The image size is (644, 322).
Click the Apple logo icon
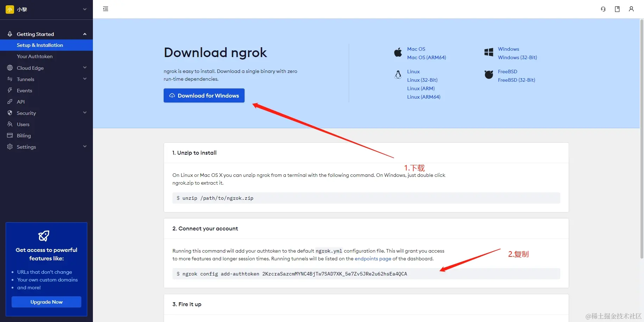(x=398, y=52)
